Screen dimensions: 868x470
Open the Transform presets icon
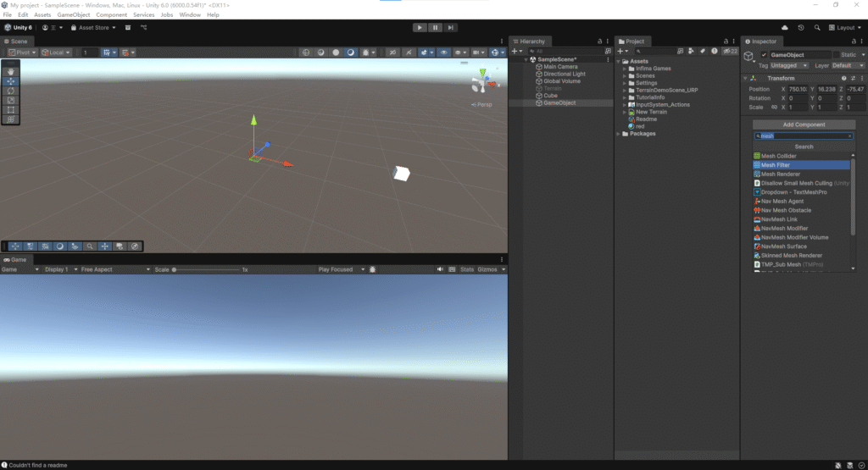(853, 79)
